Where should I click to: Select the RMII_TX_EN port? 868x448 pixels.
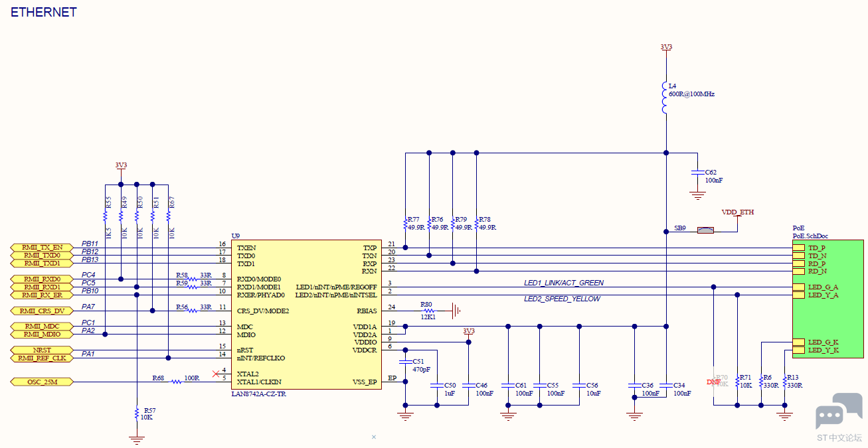(42, 248)
